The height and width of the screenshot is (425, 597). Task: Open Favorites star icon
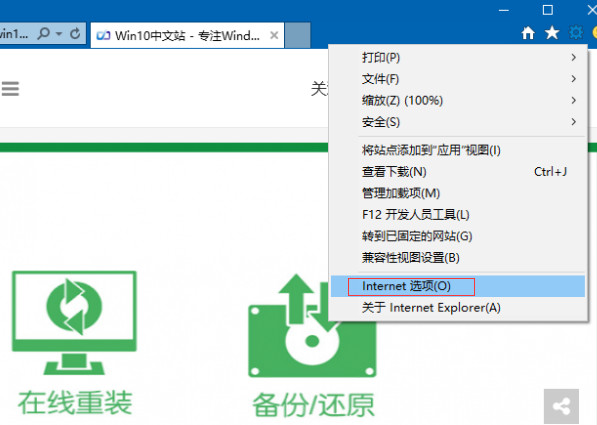552,33
